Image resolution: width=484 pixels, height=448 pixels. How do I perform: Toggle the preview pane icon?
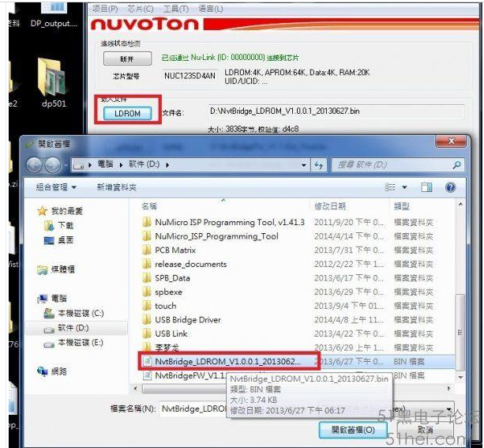(x=426, y=187)
